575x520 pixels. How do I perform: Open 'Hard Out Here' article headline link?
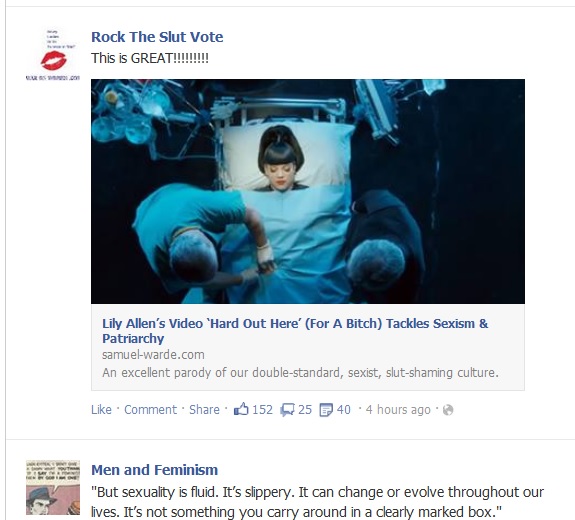tap(295, 331)
